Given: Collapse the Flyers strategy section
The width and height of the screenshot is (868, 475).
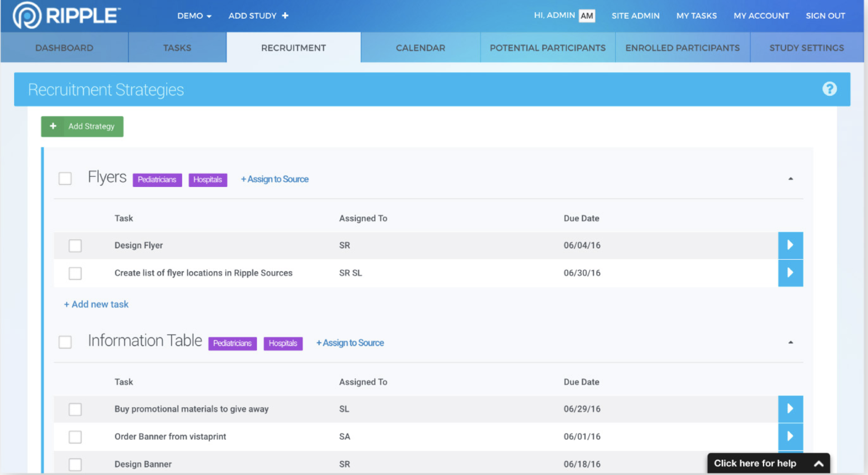Looking at the screenshot, I should [x=790, y=179].
